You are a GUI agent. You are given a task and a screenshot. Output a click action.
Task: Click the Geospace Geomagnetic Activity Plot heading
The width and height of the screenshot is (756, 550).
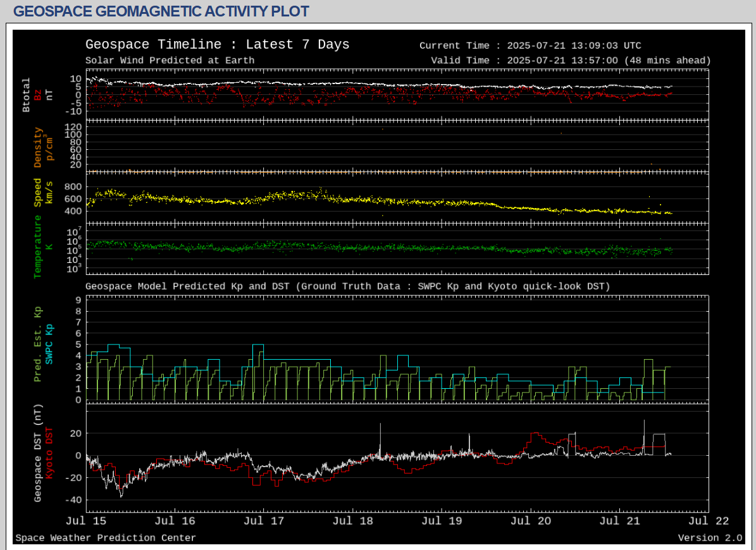161,11
